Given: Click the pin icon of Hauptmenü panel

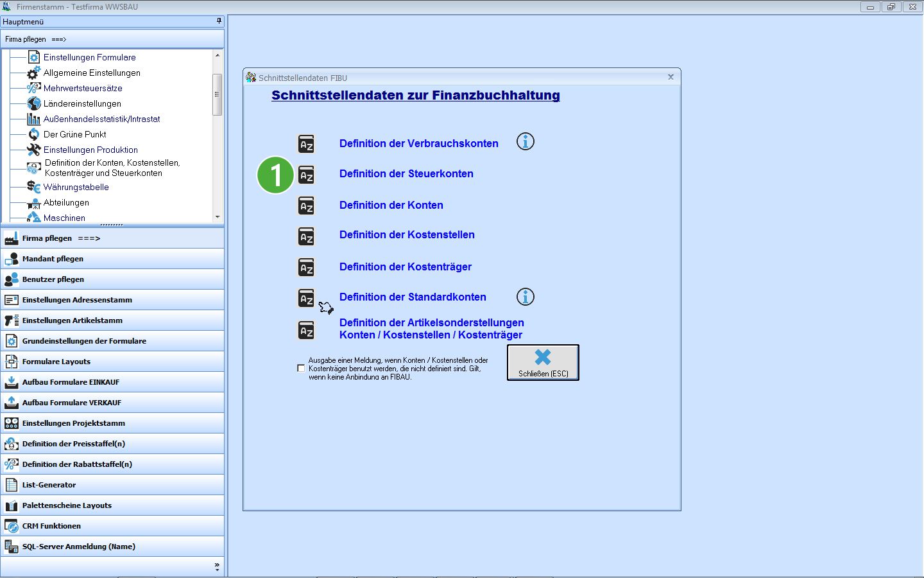Looking at the screenshot, I should pyautogui.click(x=219, y=21).
